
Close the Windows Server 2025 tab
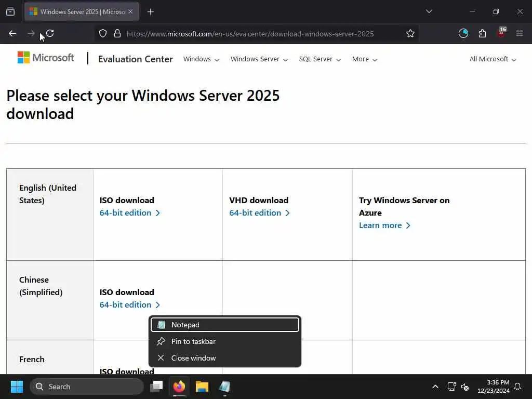pyautogui.click(x=130, y=11)
